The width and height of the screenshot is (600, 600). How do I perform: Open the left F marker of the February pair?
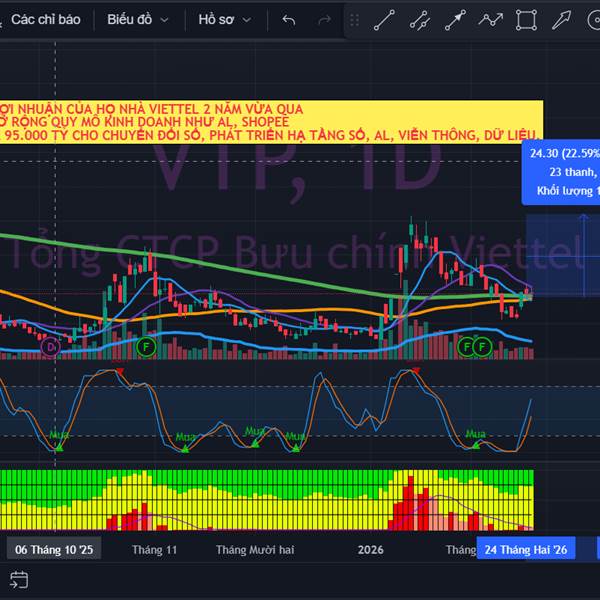466,347
